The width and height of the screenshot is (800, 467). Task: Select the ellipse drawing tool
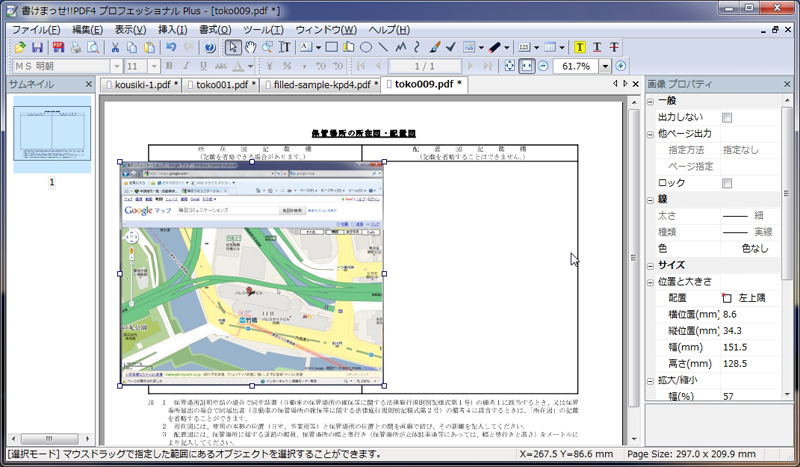[366, 47]
